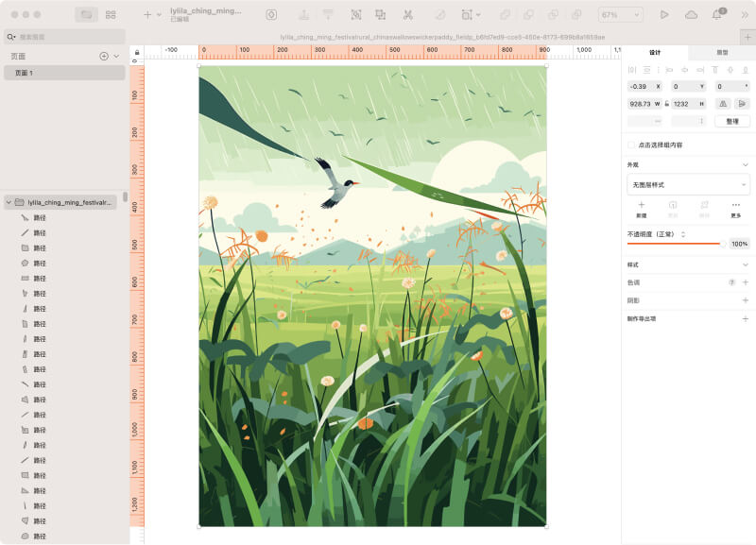The width and height of the screenshot is (756, 545).
Task: Add a new page with plus icon
Action: pyautogui.click(x=104, y=56)
